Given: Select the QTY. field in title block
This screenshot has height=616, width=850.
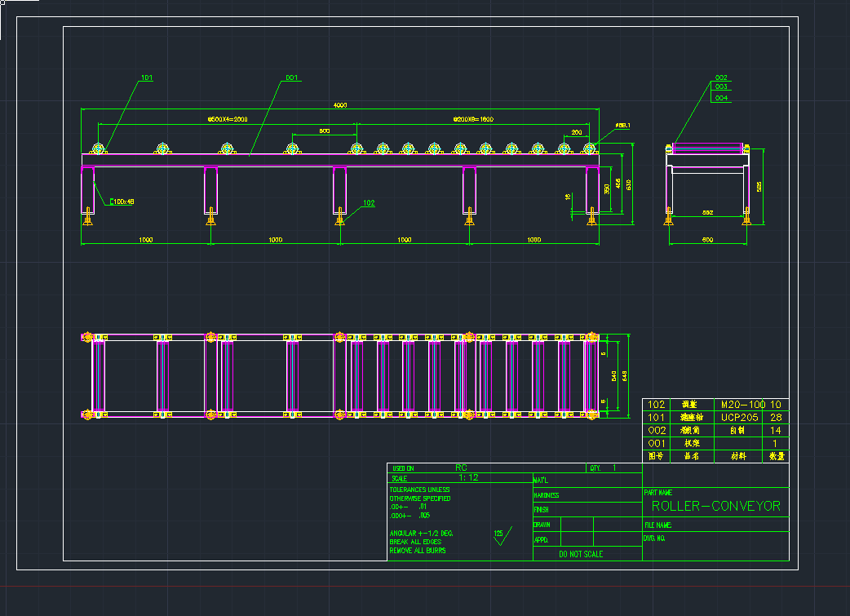Looking at the screenshot, I should (x=595, y=468).
